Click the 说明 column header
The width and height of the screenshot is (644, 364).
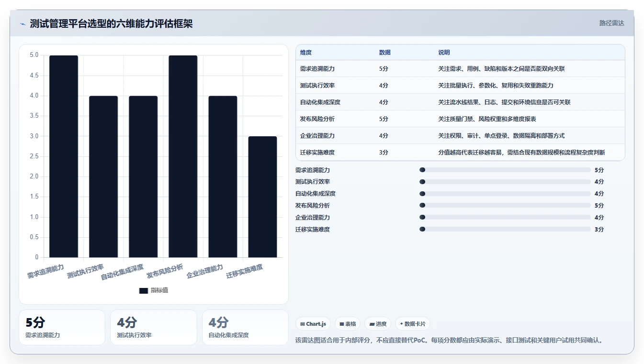click(444, 53)
